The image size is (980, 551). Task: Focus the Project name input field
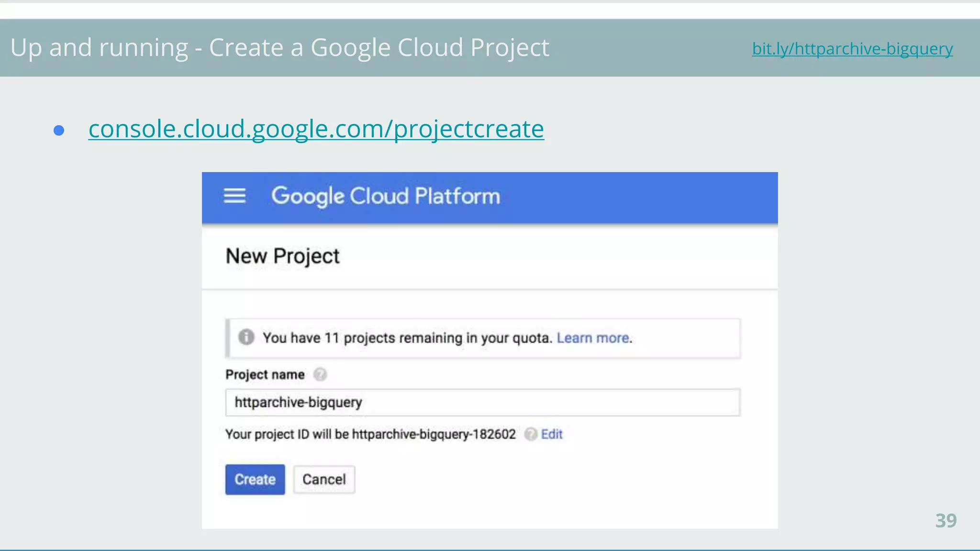[483, 403]
